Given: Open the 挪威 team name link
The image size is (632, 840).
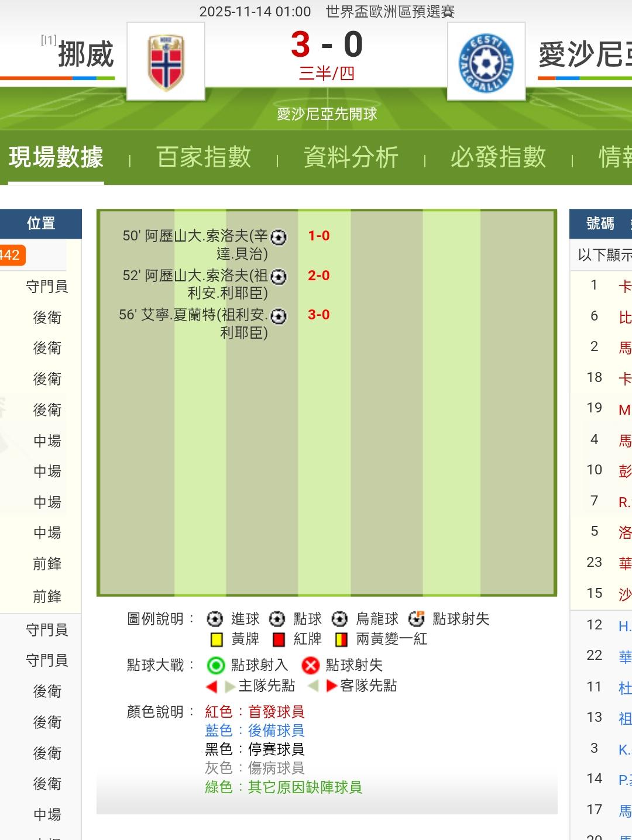Looking at the screenshot, I should (x=85, y=55).
